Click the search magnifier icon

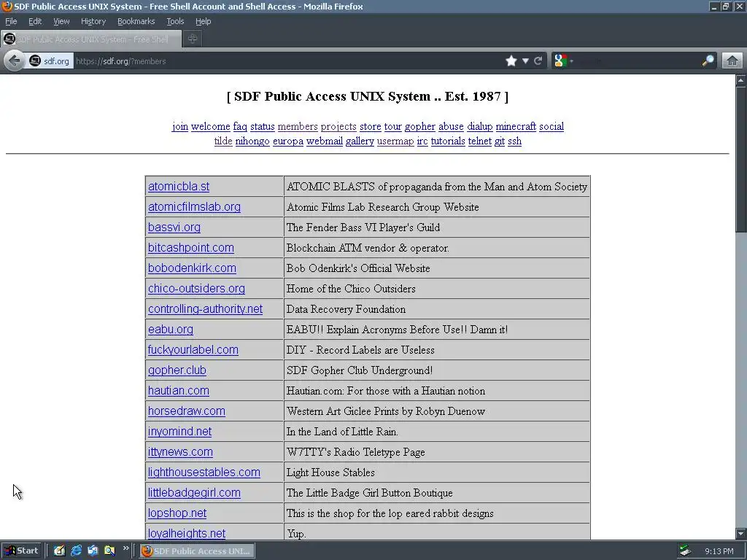[x=708, y=61]
